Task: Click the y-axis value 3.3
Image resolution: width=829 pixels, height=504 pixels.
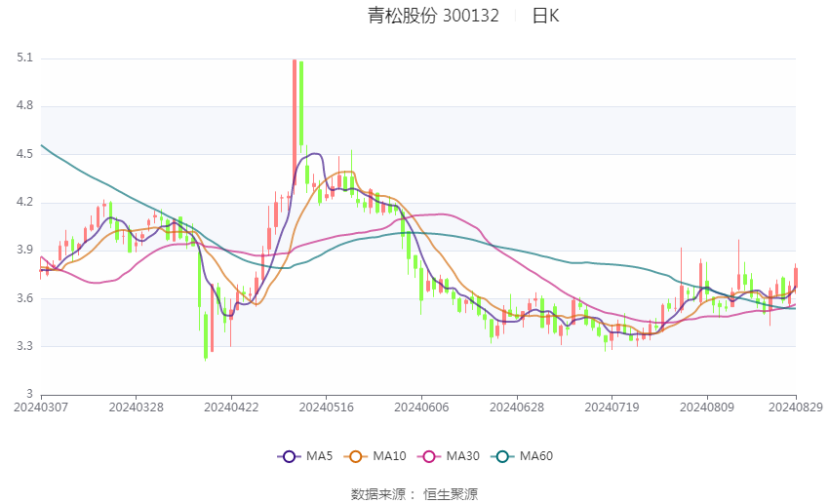Action: click(x=24, y=346)
